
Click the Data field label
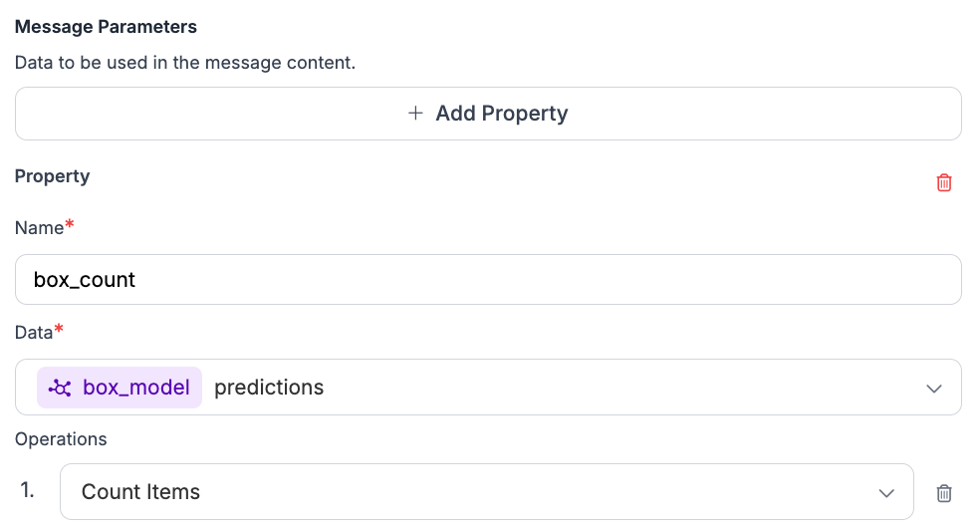34,332
